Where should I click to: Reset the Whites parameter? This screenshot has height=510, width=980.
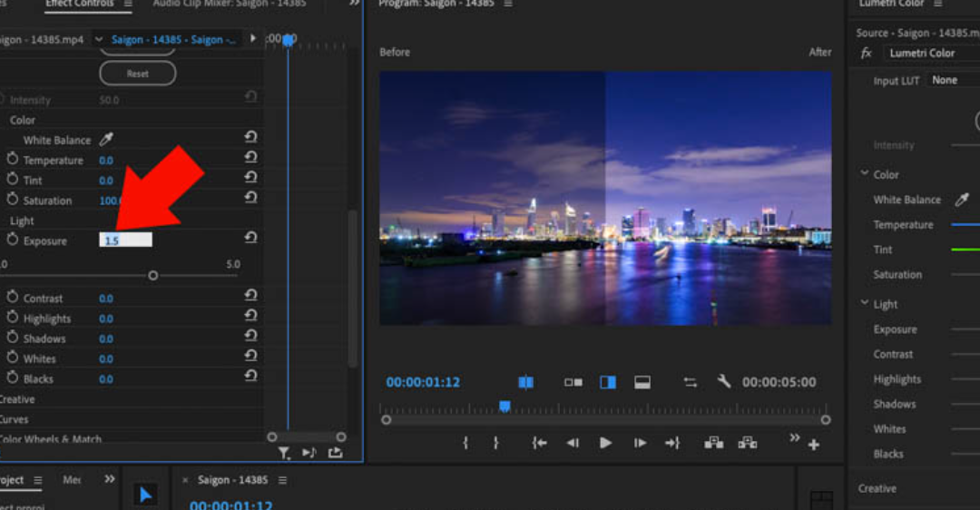coord(250,355)
